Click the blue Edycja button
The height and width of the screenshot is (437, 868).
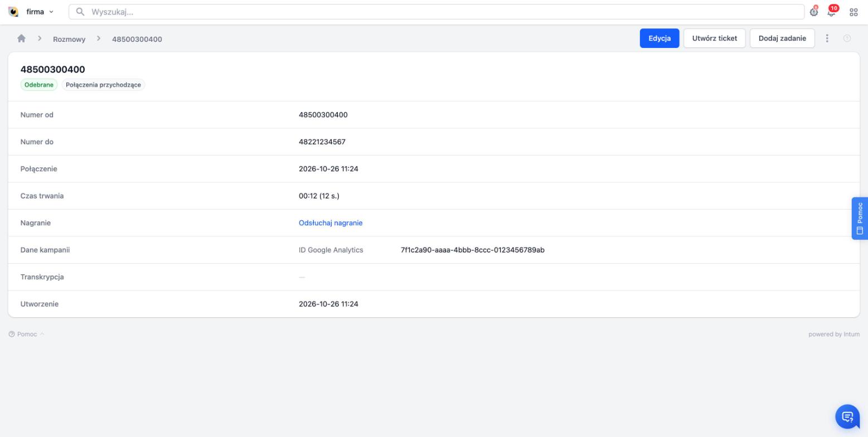(x=660, y=38)
